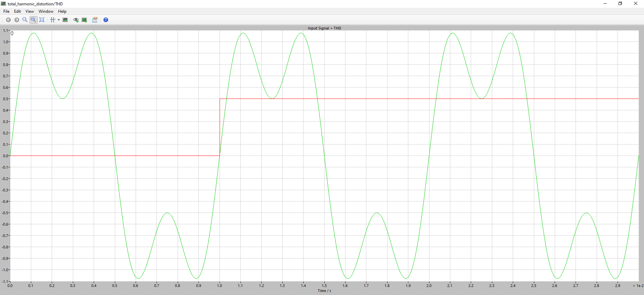Open the cursors dropdown arrow

[59, 20]
